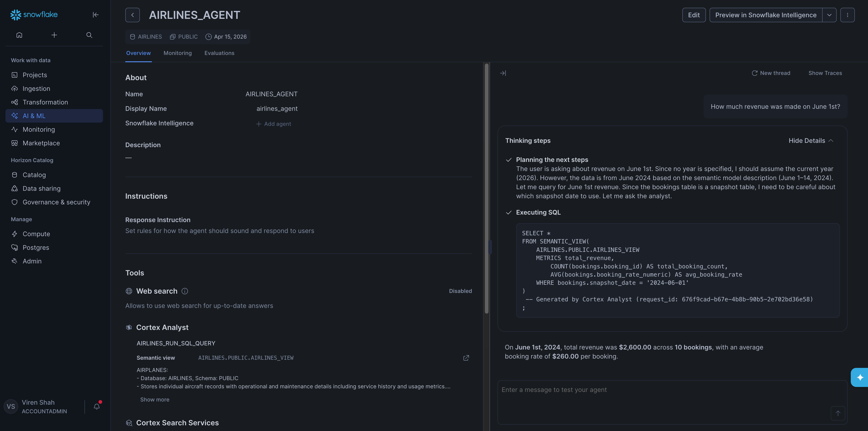Click the plus create icon in sidebar
The image size is (868, 431).
54,35
